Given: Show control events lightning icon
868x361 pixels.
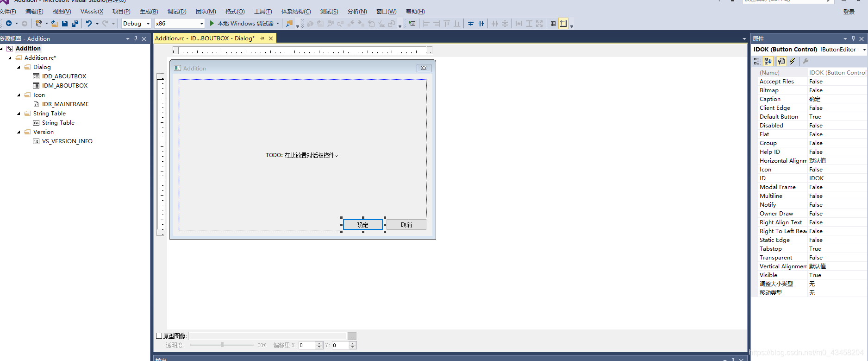Looking at the screenshot, I should click(793, 61).
